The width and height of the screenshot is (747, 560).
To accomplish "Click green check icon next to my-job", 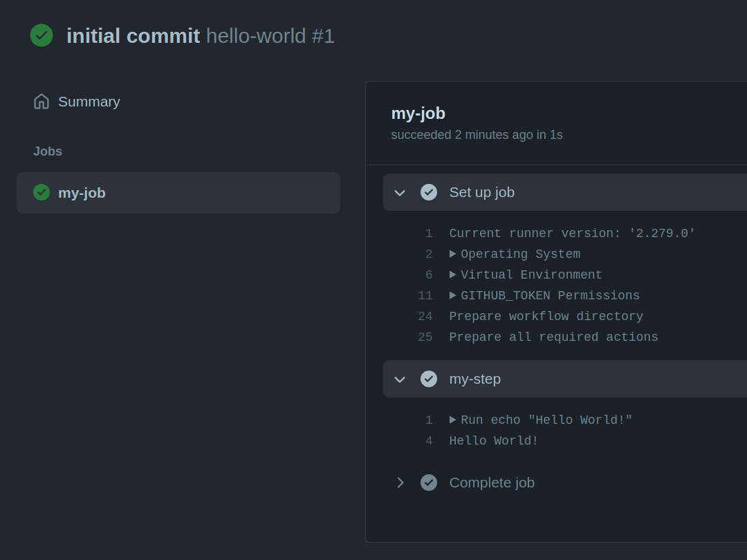I will coord(41,192).
